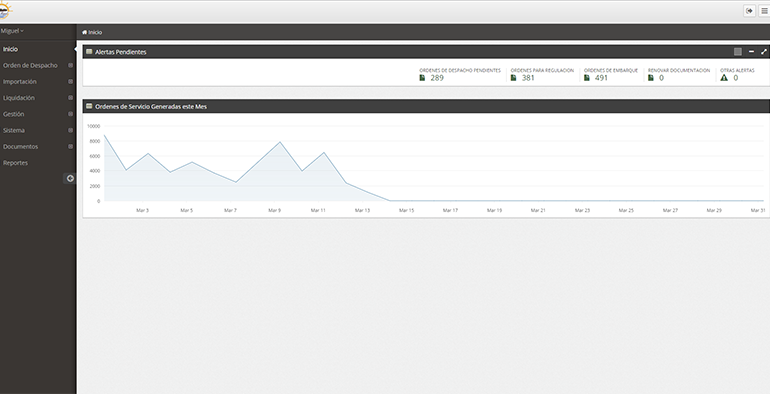This screenshot has width=770, height=394.
Task: Click the chart peak at Mar 9
Action: click(x=280, y=142)
